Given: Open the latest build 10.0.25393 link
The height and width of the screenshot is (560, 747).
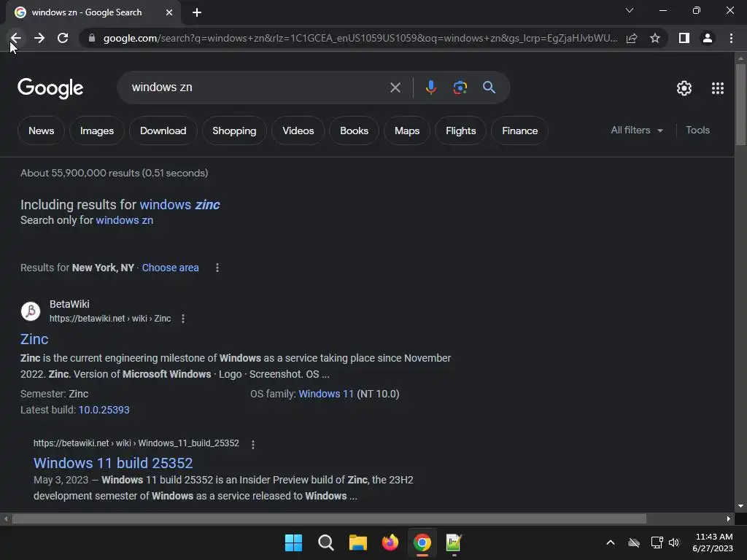Looking at the screenshot, I should 104,410.
